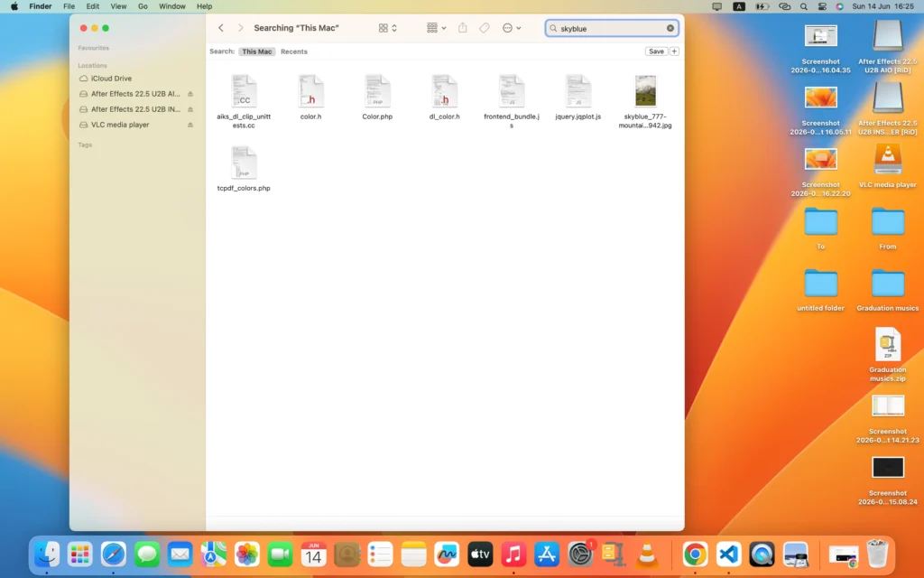Open Safari from the Dock
This screenshot has width=924, height=578.
[x=113, y=555]
